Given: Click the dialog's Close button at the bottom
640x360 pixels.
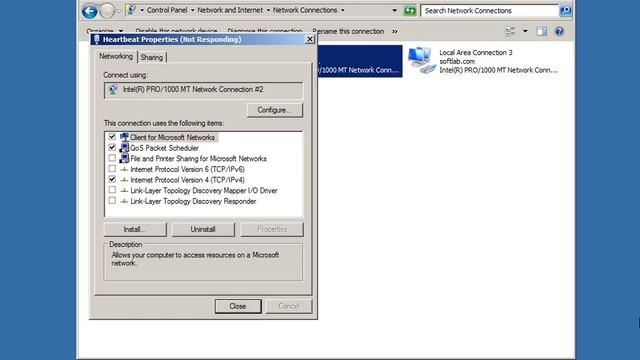Looking at the screenshot, I should click(x=238, y=306).
